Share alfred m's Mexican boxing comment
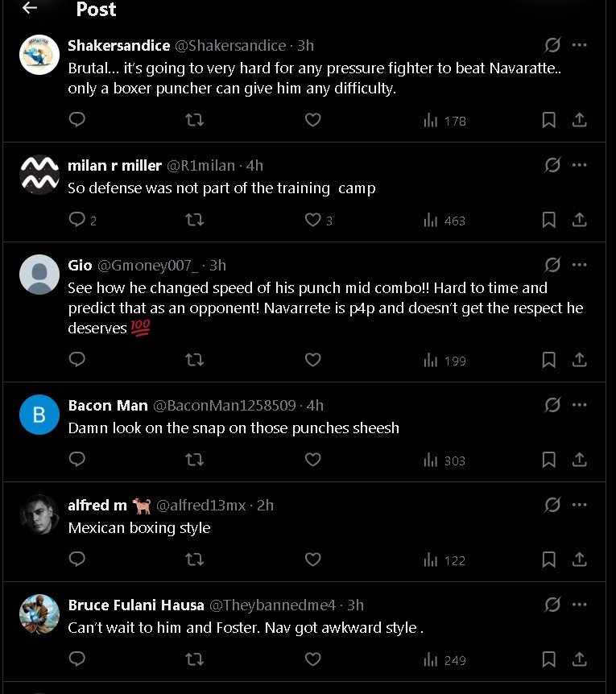The height and width of the screenshot is (694, 616). tap(579, 560)
